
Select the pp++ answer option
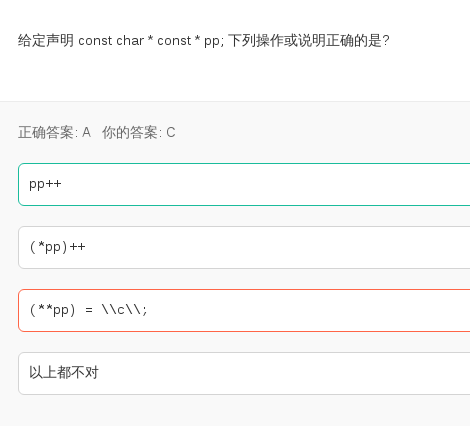coord(244,184)
